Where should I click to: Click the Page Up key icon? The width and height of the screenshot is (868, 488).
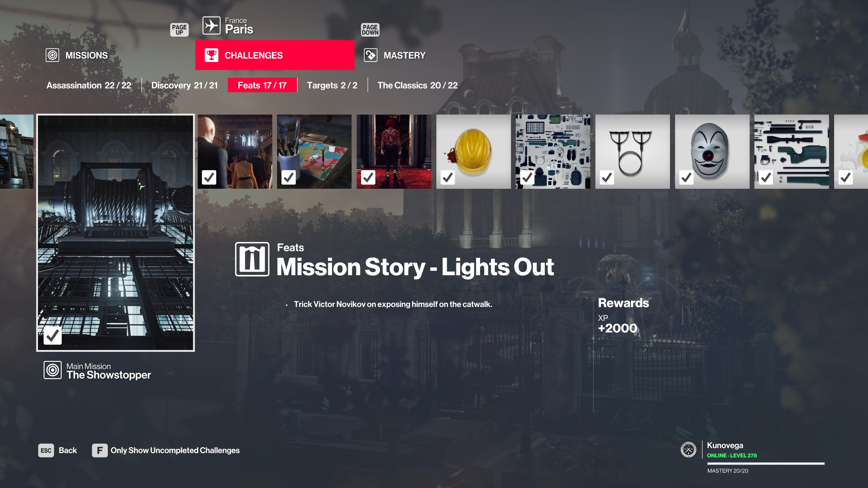coord(179,30)
